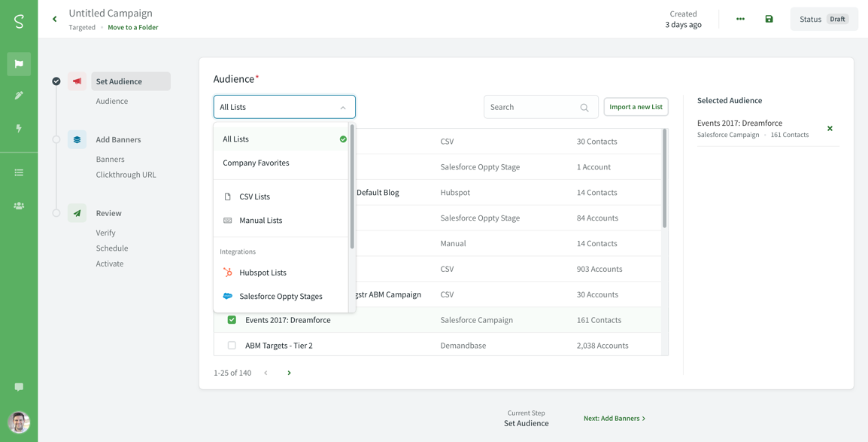This screenshot has width=868, height=442.
Task: Open Banners sub-step
Action: [110, 159]
